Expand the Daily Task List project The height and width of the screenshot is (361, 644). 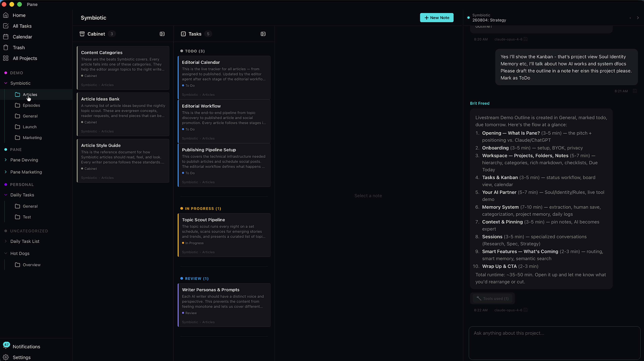click(x=6, y=242)
